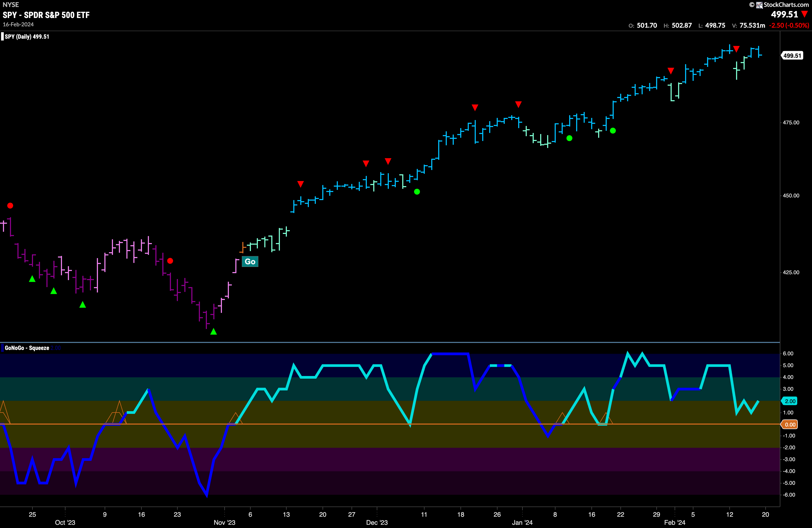
Task: Click the 12 date axis label
Action: click(x=729, y=514)
